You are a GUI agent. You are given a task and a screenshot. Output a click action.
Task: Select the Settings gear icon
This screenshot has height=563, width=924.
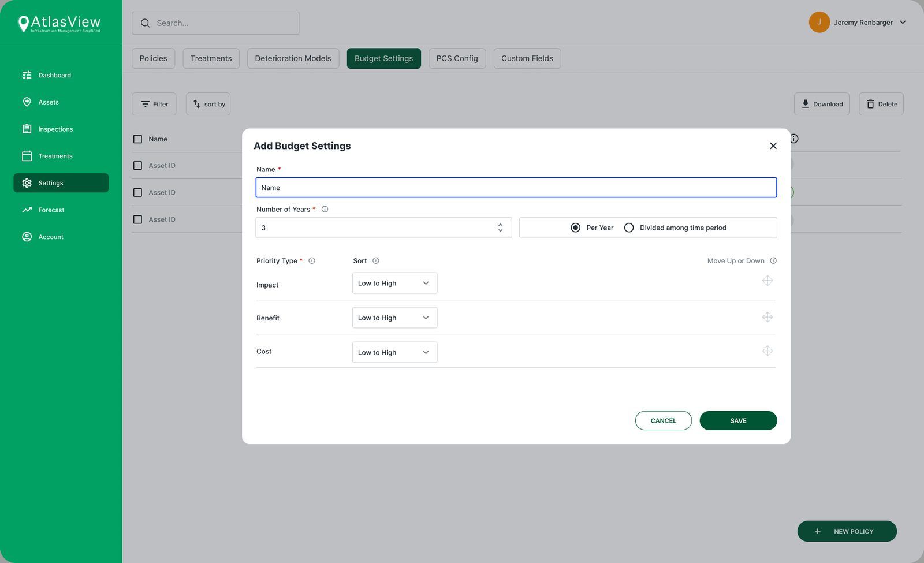[x=27, y=183]
